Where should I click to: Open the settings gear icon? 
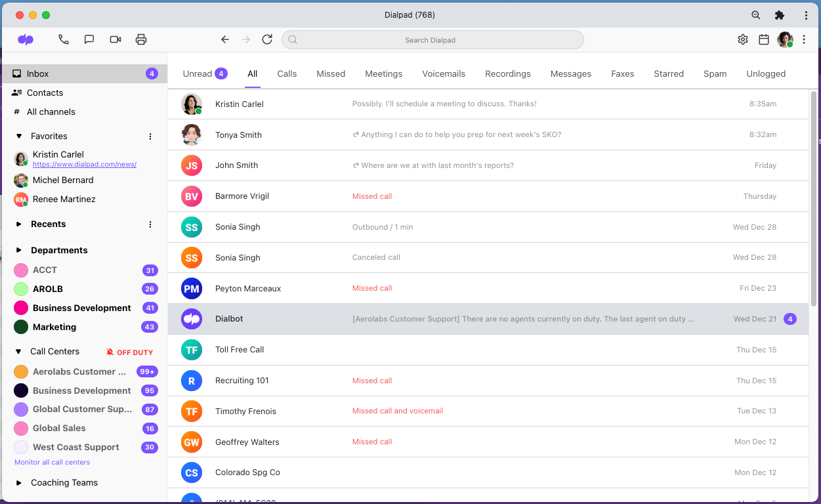click(x=742, y=39)
